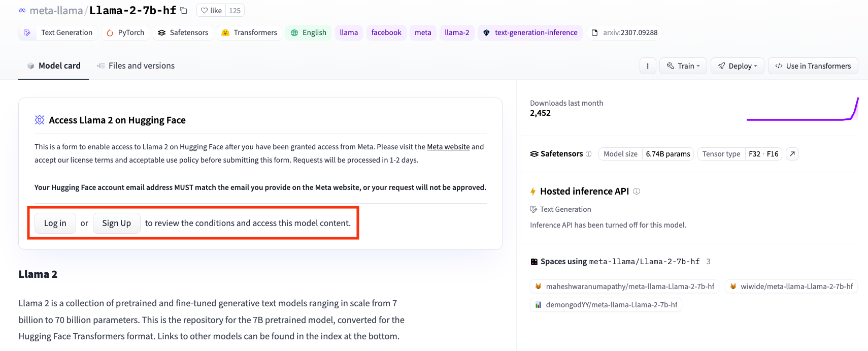This screenshot has width=868, height=351.
Task: Select the Safetensors tag
Action: pos(183,33)
